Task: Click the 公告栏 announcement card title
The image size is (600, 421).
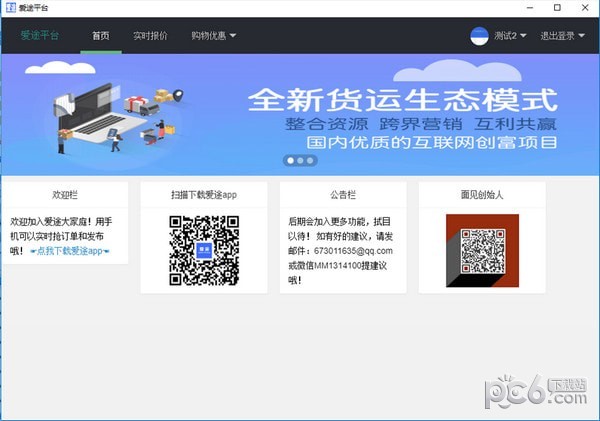Action: tap(343, 193)
